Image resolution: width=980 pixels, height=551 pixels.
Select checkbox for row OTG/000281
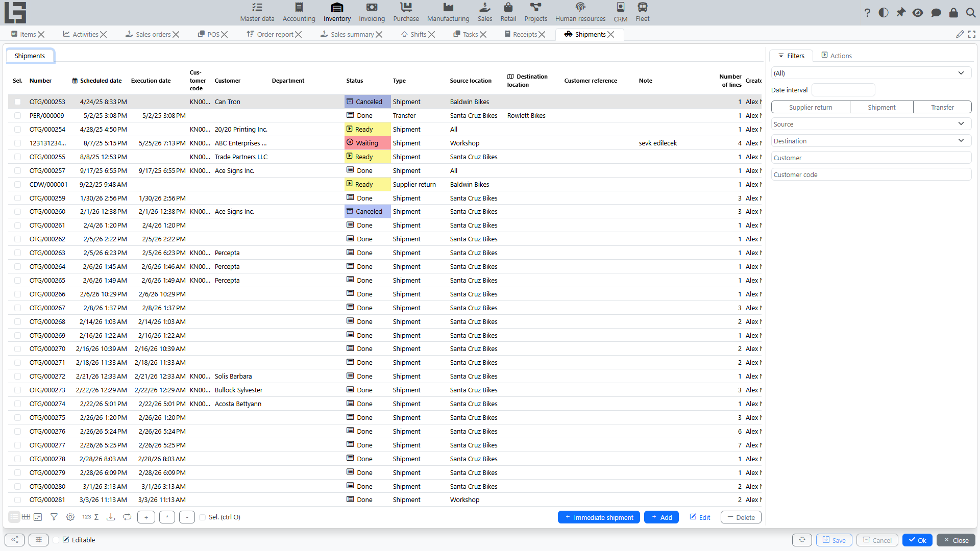[x=18, y=500]
